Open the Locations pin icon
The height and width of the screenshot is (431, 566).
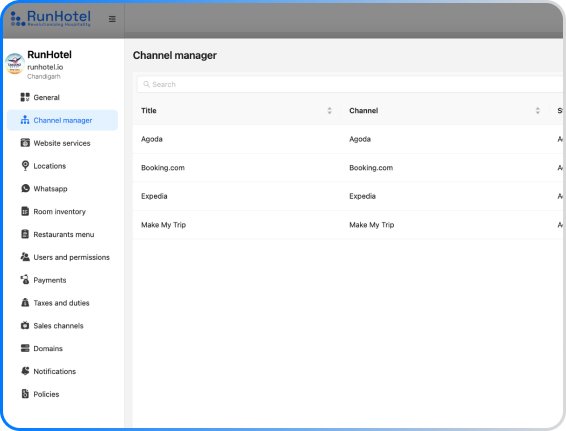click(25, 165)
